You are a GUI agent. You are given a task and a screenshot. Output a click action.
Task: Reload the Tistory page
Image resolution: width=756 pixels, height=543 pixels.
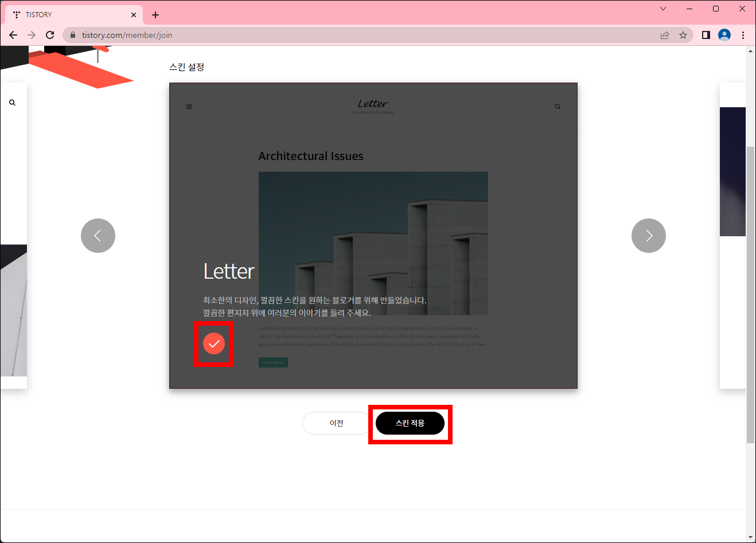[x=50, y=35]
